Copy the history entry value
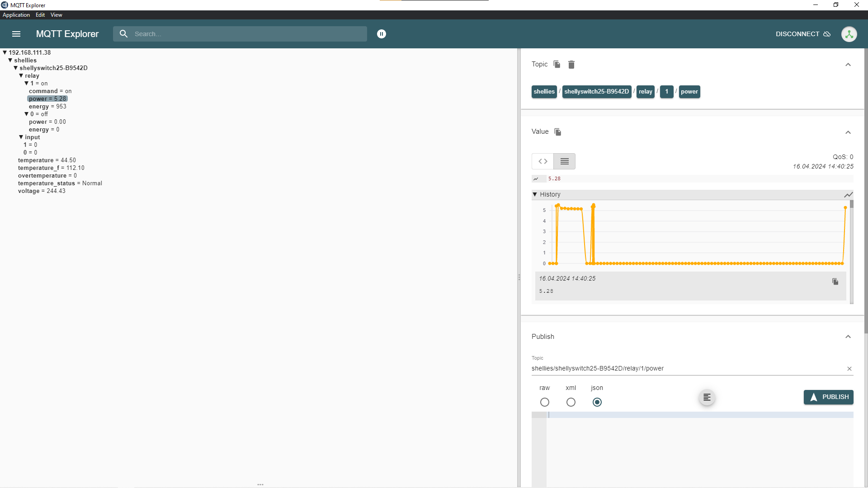This screenshot has width=868, height=488. [x=835, y=282]
